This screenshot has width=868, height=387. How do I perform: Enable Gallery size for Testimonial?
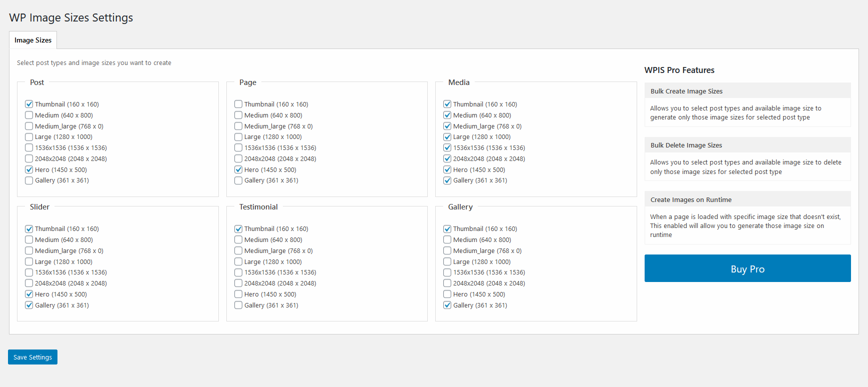tap(238, 305)
